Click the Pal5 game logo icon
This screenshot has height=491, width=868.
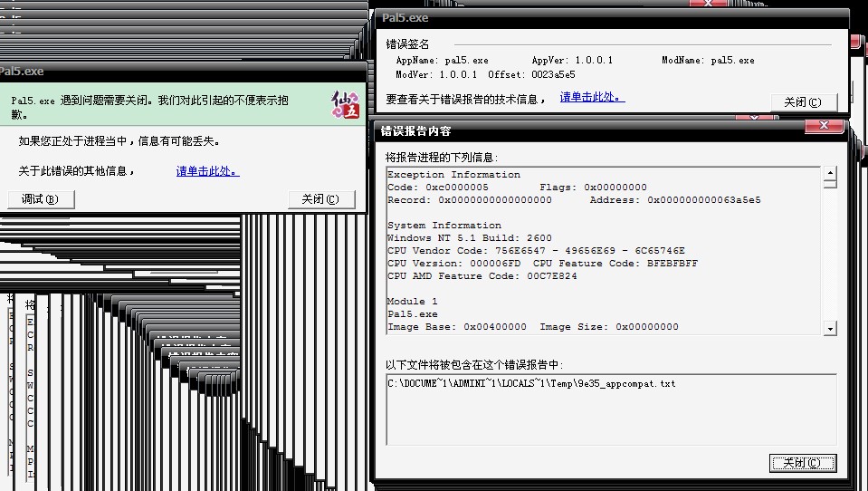347,107
